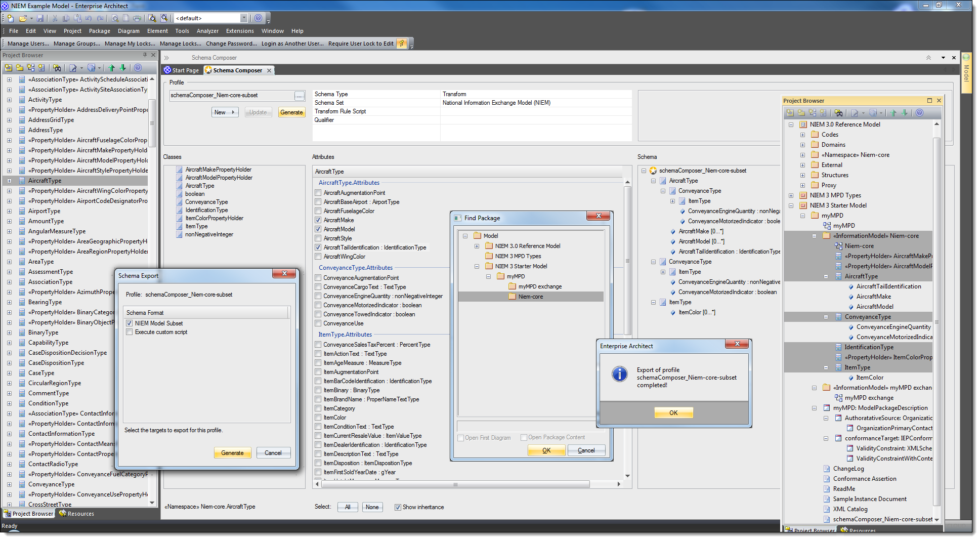Click the help icon in main toolbar

(x=259, y=18)
